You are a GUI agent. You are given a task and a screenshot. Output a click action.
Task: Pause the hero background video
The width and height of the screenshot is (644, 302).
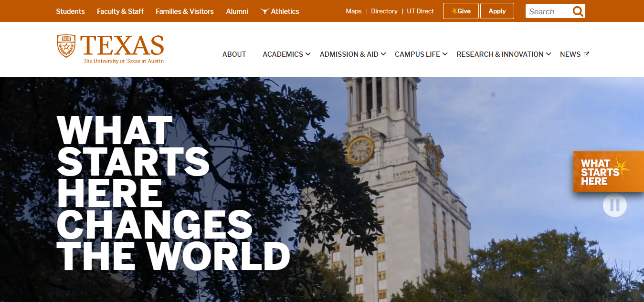click(614, 205)
